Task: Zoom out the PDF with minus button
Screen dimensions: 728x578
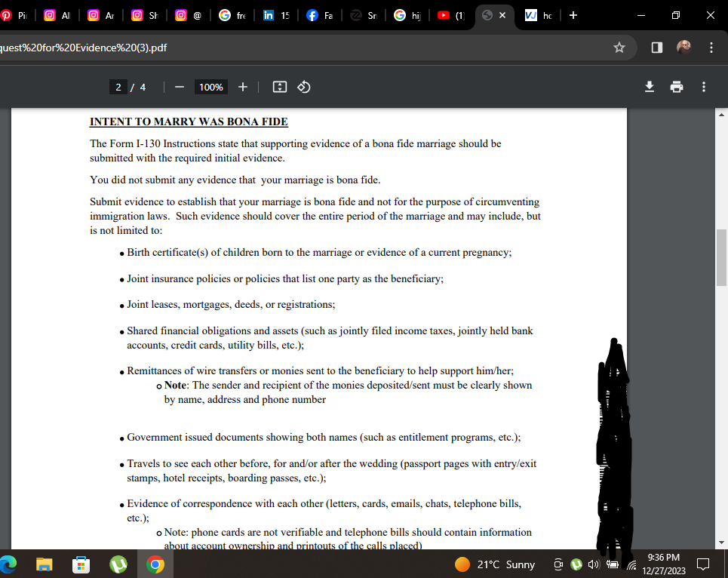Action: (x=180, y=88)
